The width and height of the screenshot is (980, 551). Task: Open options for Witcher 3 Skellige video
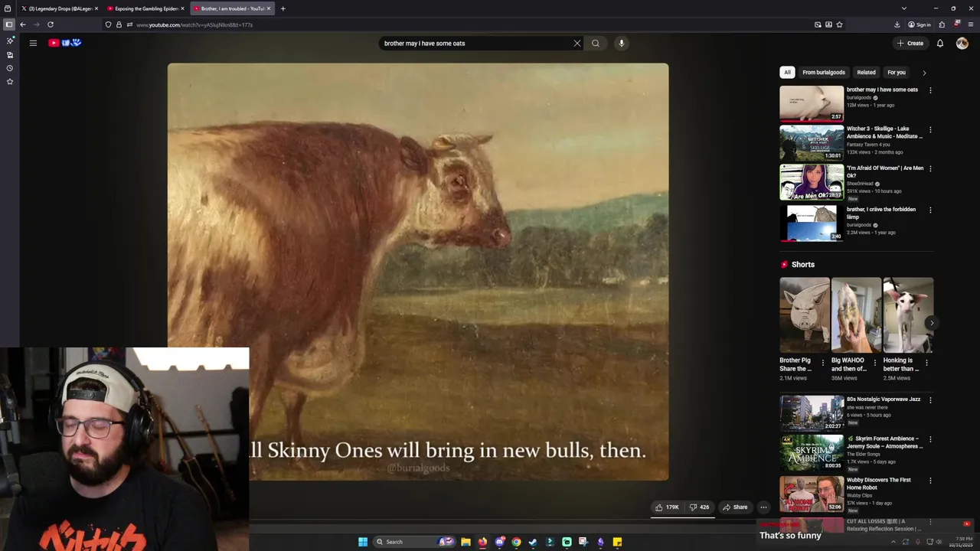coord(930,129)
